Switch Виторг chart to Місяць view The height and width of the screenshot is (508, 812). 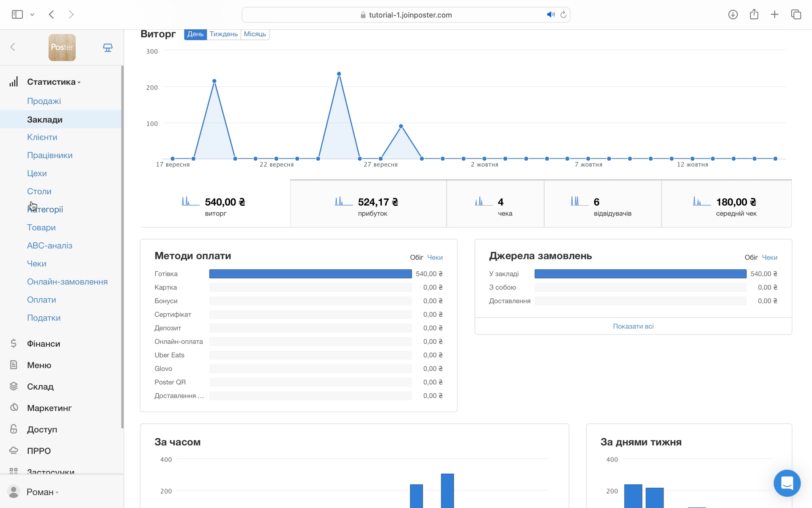coord(255,34)
